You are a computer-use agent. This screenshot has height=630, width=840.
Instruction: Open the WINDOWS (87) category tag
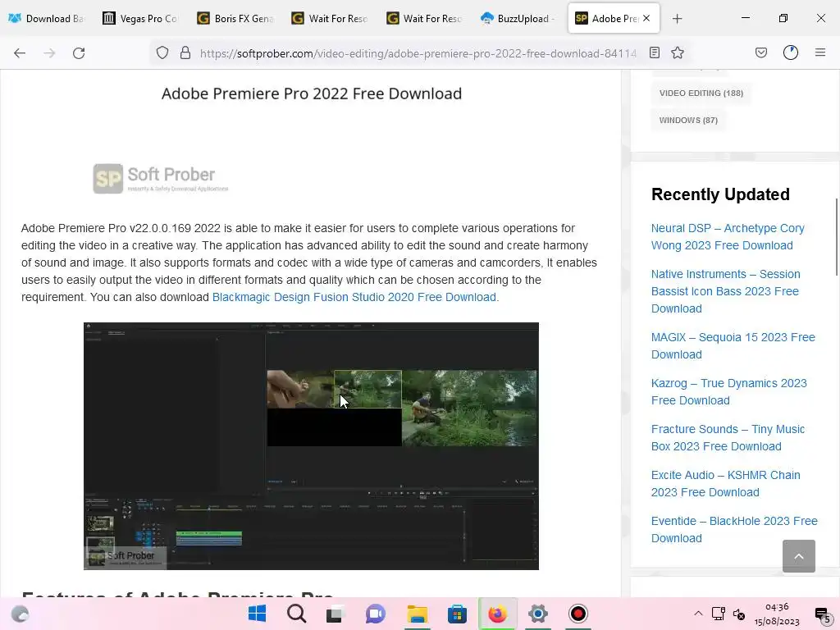(x=688, y=120)
